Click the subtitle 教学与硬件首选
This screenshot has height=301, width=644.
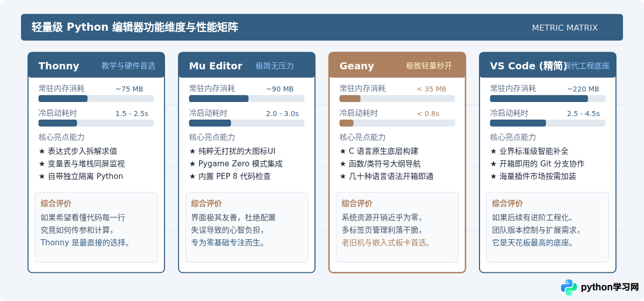click(128, 66)
